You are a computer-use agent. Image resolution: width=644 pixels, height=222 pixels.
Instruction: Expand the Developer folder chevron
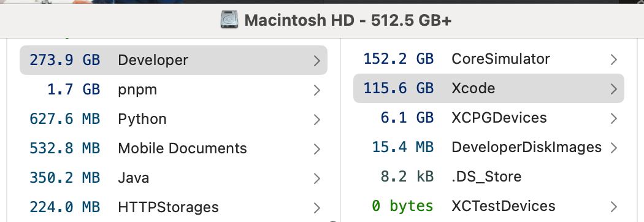316,61
